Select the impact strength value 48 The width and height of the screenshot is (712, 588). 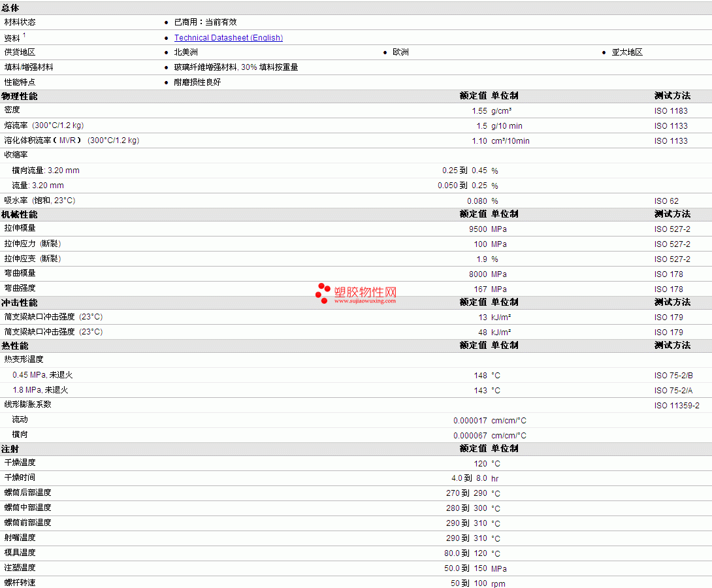coord(482,333)
